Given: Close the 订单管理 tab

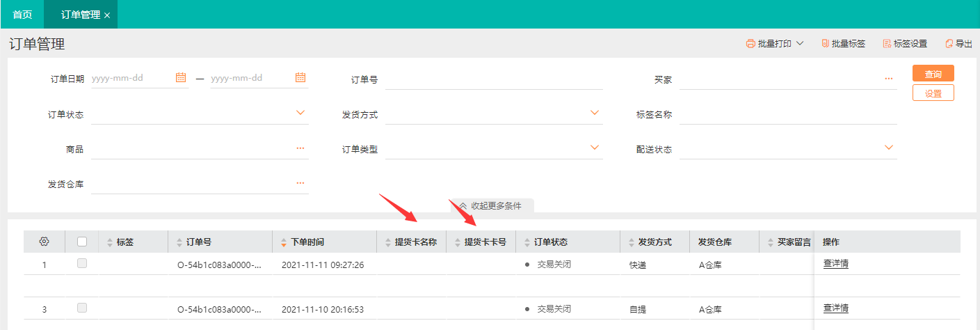Looking at the screenshot, I should click(x=107, y=15).
